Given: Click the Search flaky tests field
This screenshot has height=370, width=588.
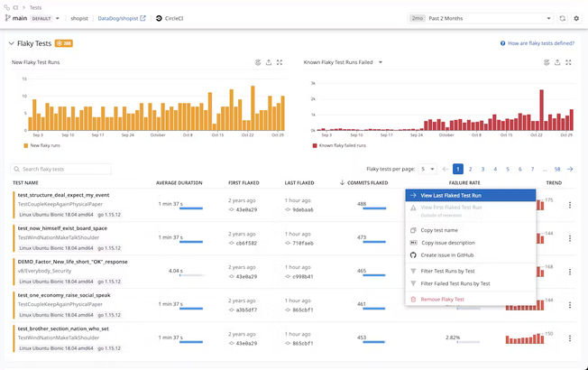Looking at the screenshot, I should click(61, 169).
